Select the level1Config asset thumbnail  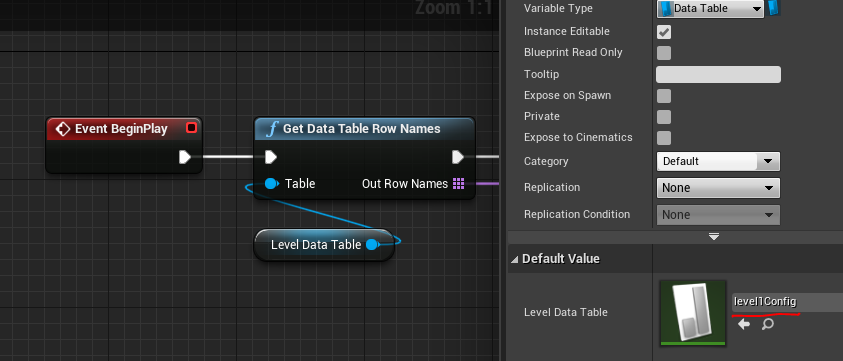[694, 313]
